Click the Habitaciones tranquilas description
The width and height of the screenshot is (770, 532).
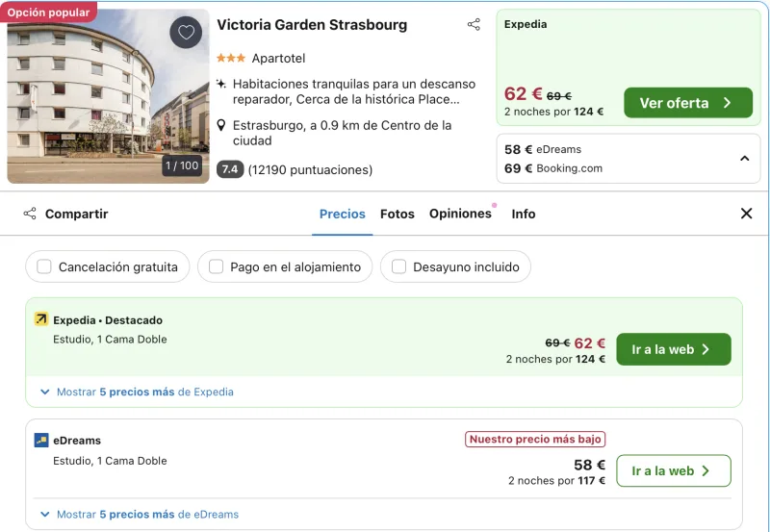(x=354, y=91)
